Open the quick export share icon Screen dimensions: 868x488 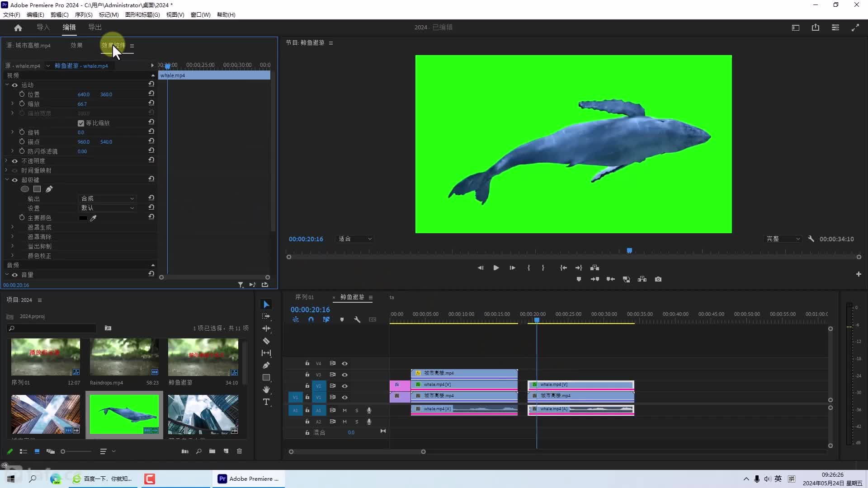click(x=816, y=28)
